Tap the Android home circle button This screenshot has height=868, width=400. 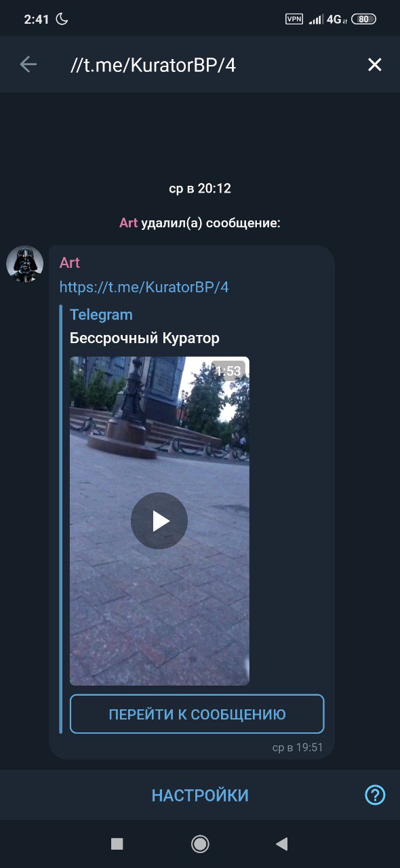pyautogui.click(x=200, y=844)
